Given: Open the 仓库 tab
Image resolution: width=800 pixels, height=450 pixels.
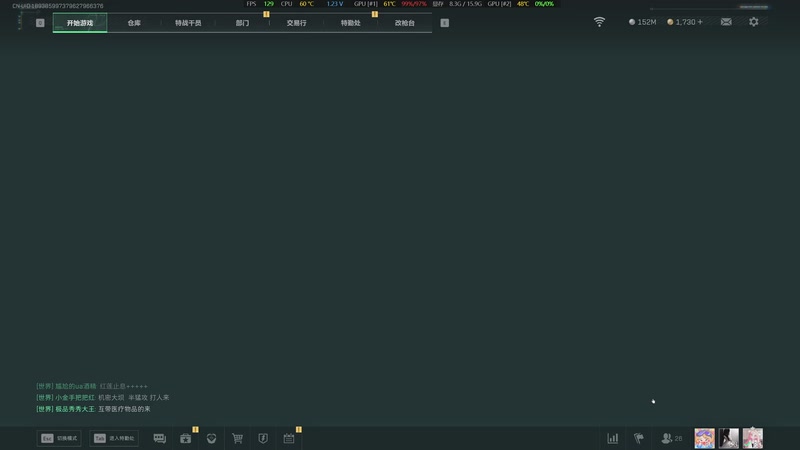Looking at the screenshot, I should (134, 23).
